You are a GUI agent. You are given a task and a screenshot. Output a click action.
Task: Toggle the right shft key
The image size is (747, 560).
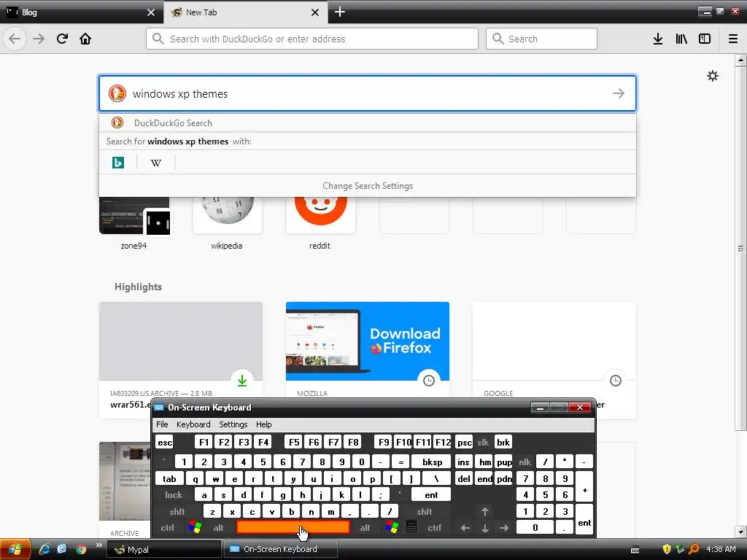point(424,511)
